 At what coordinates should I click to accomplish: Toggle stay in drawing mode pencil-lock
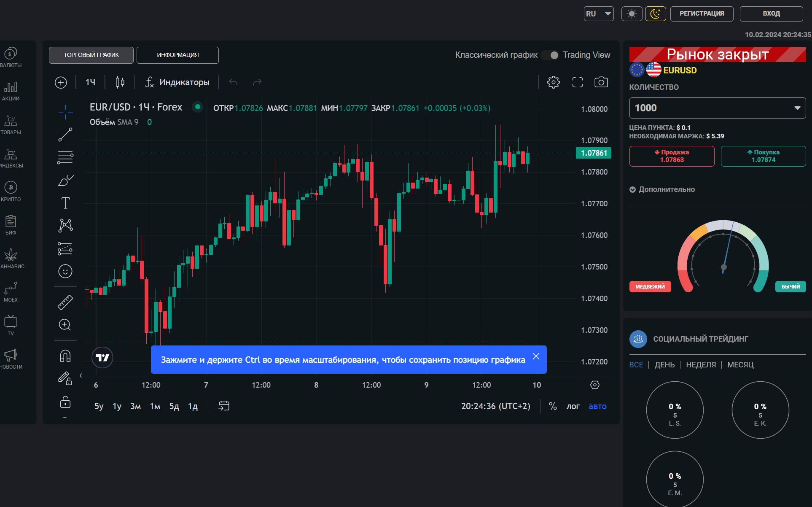(x=65, y=378)
